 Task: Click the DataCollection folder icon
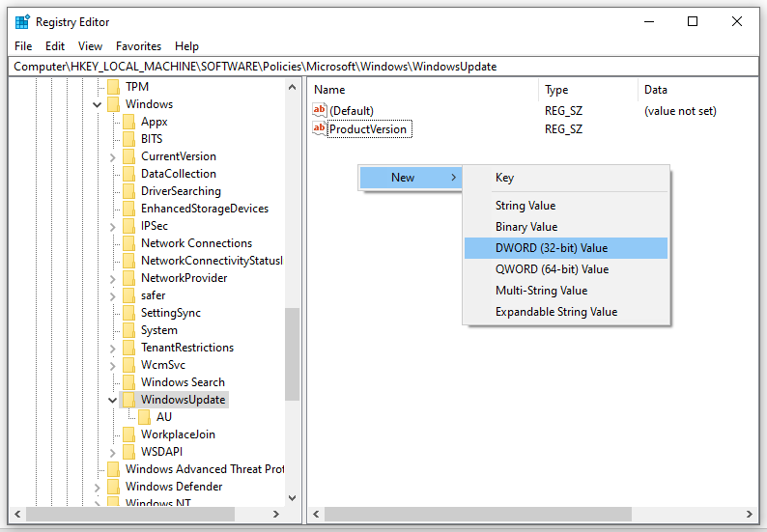[x=129, y=174]
